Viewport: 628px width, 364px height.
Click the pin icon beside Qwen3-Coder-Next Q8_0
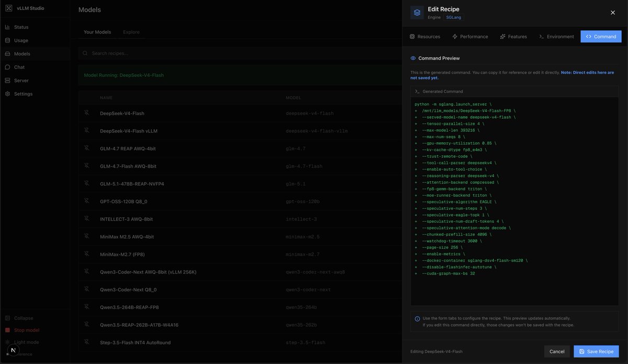tap(87, 289)
